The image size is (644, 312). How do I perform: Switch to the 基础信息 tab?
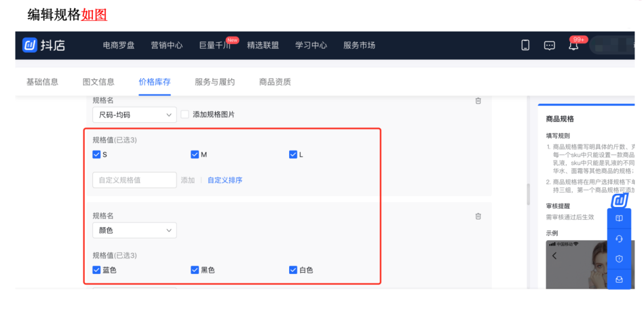coord(42,82)
